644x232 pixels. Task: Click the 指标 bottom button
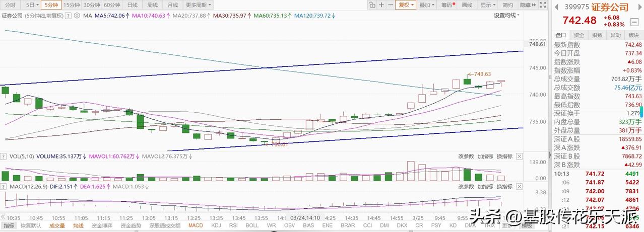[9, 225]
